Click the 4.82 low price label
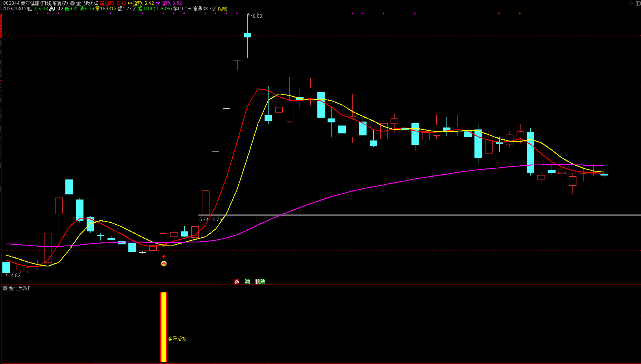The width and height of the screenshot is (641, 364). (16, 275)
